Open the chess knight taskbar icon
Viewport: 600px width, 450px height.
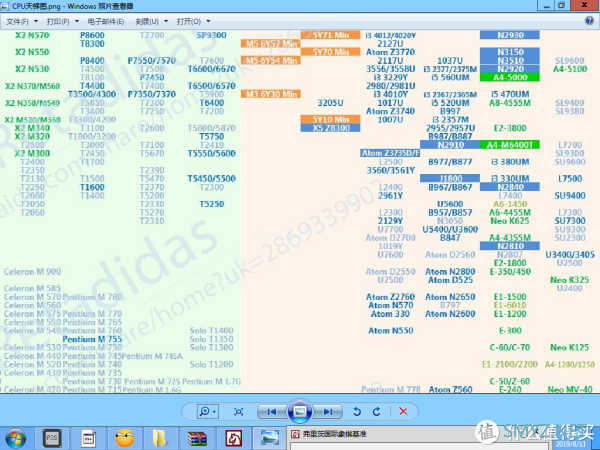(233, 439)
